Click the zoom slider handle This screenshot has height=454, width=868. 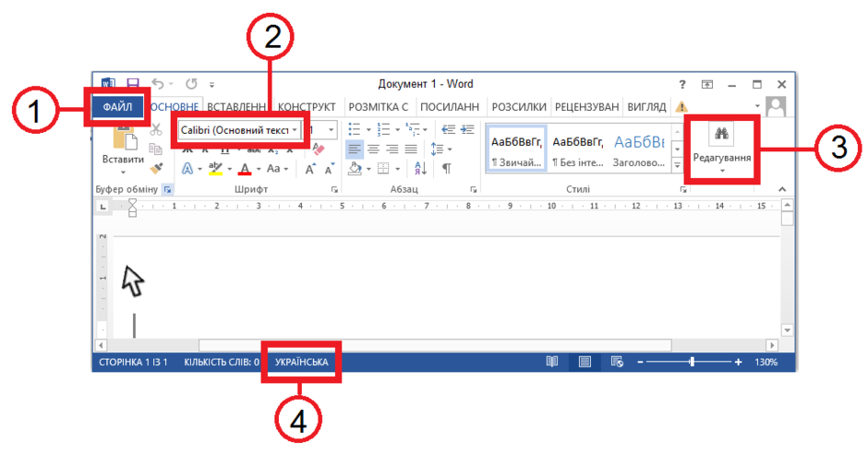[x=692, y=362]
